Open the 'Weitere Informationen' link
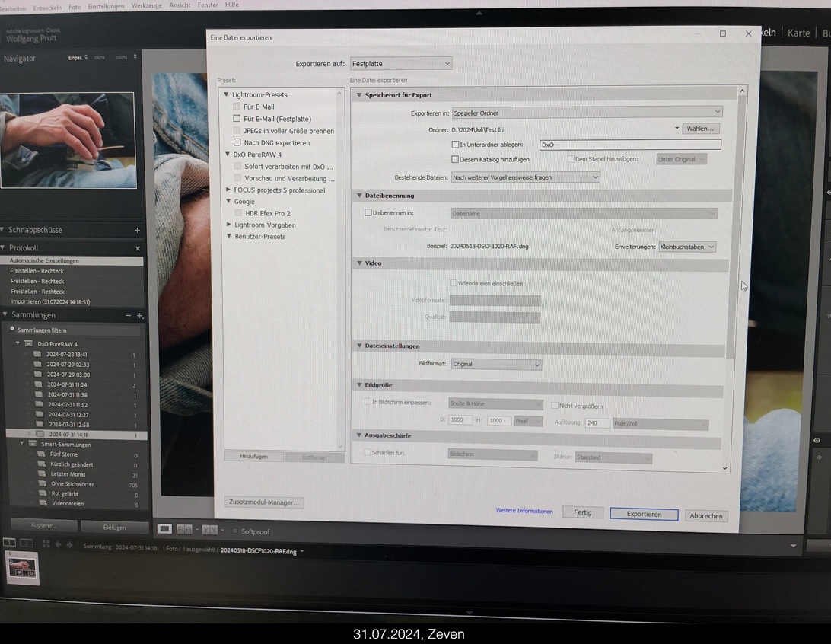Viewport: 831px width, 644px height. coord(524,511)
